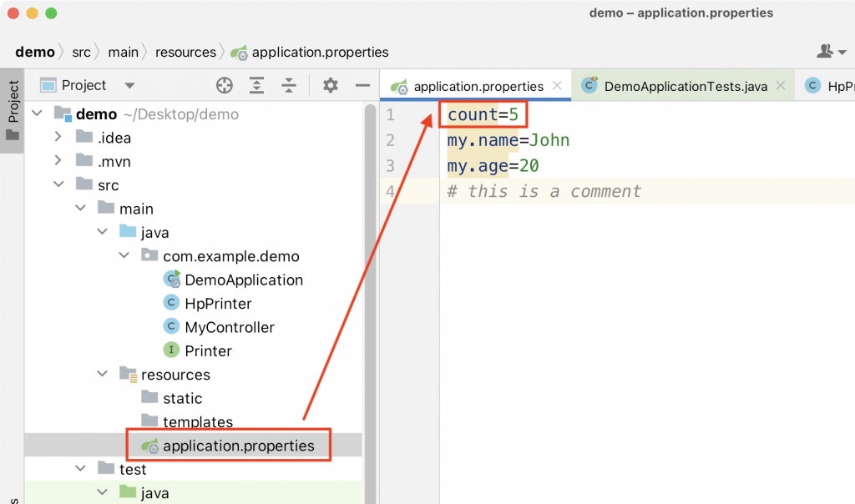Expand the .idea folder
This screenshot has width=855, height=504.
(58, 137)
